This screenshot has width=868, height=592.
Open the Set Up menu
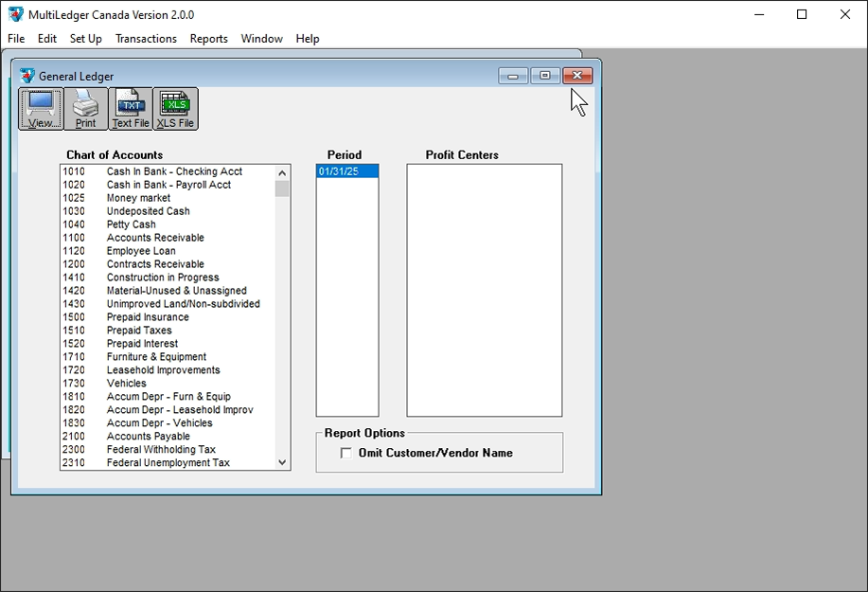pos(85,39)
